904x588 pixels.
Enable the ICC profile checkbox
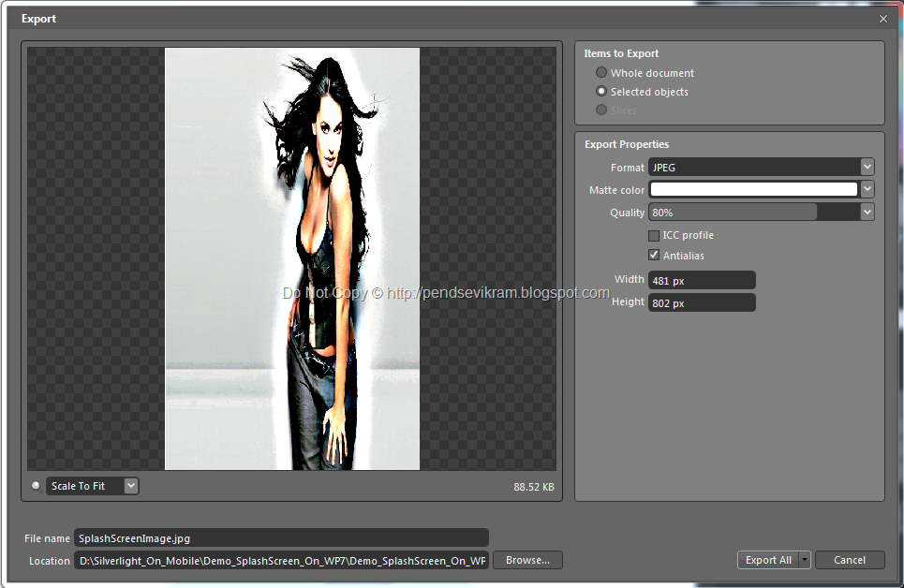coord(654,235)
